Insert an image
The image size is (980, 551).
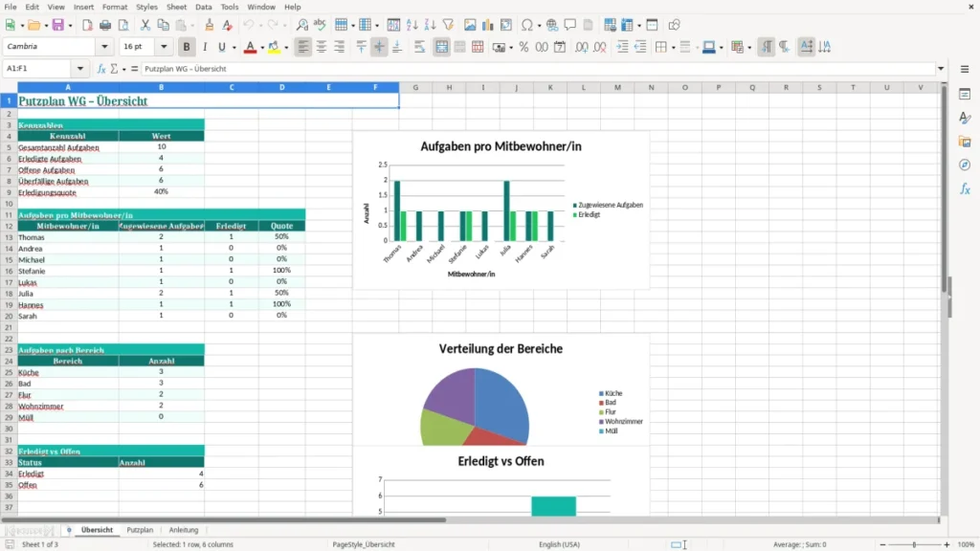[x=470, y=25]
